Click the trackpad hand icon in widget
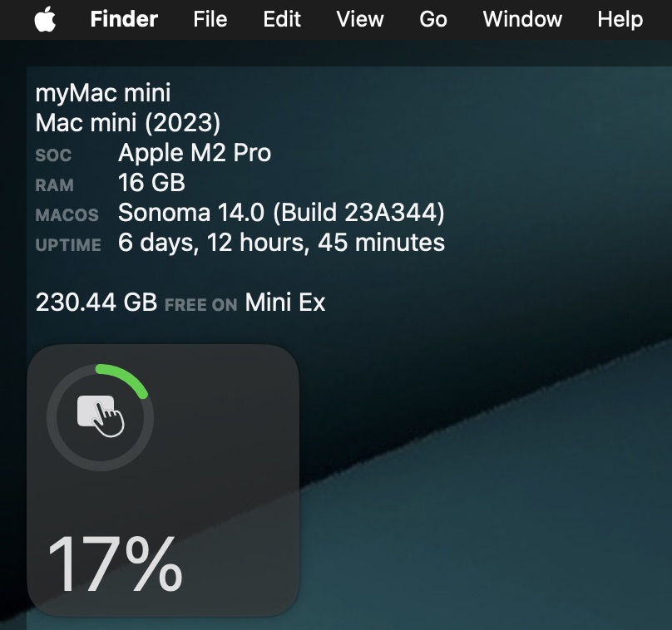 coord(101,416)
